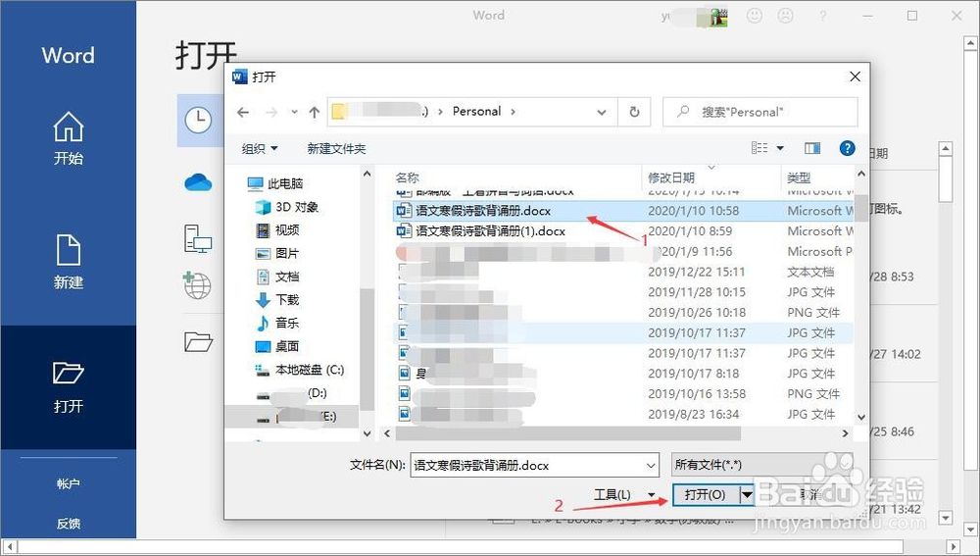The width and height of the screenshot is (980, 556).
Task: Change view with the view-mode icon
Action: coord(759,148)
